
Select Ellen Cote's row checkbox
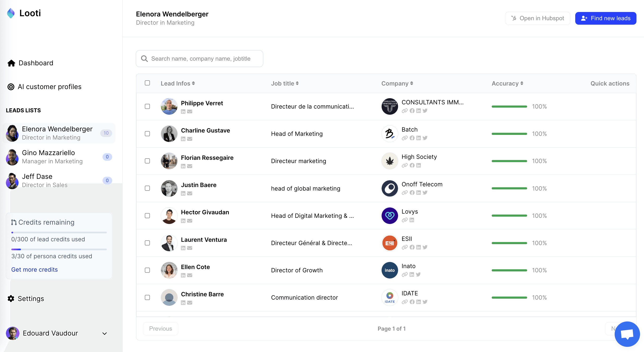pos(147,270)
